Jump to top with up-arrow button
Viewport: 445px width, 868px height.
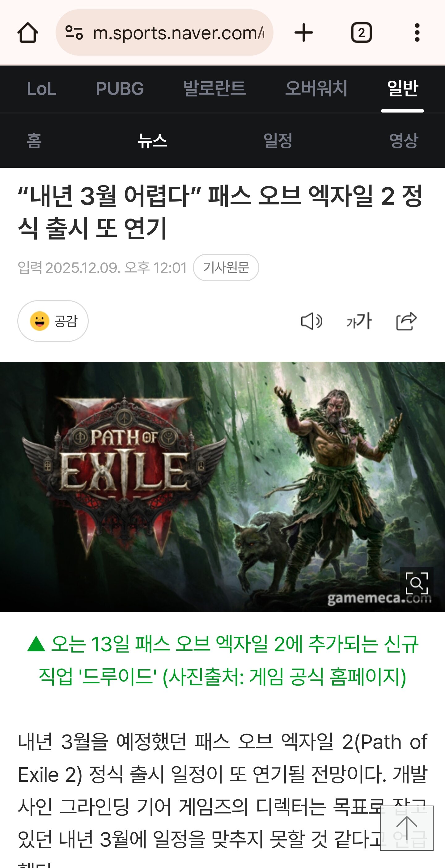pos(407,828)
